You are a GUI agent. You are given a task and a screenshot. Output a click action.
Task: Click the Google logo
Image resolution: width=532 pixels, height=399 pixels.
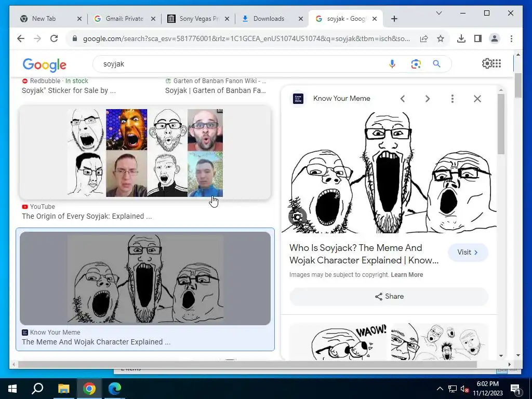45,64
